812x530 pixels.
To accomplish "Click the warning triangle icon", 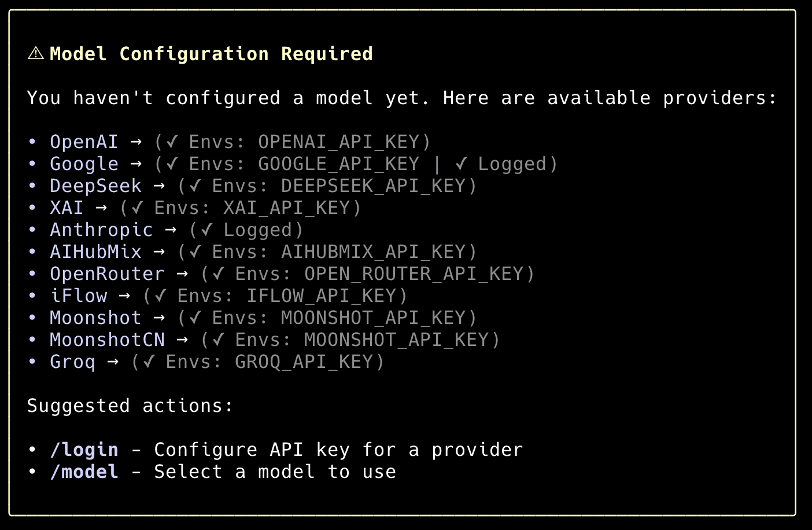I will click(36, 54).
